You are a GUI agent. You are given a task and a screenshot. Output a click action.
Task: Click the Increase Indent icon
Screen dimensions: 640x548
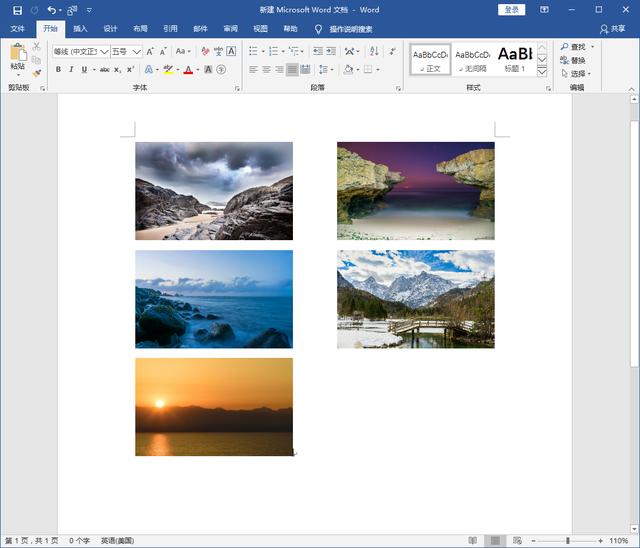pos(331,51)
